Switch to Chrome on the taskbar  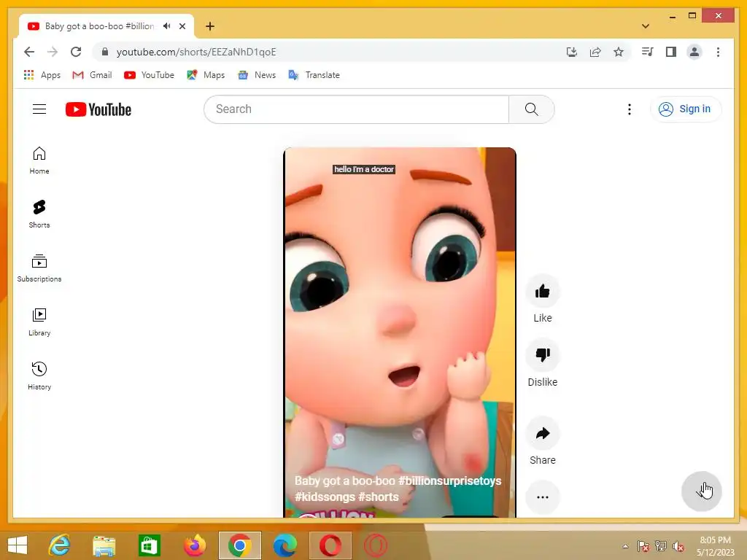(239, 545)
